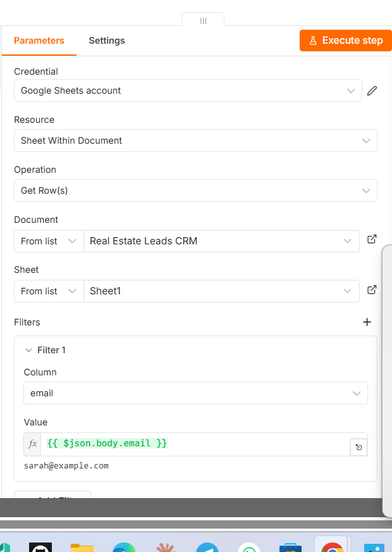The height and width of the screenshot is (552, 392).
Task: Open the Column dropdown showing email
Action: (x=195, y=393)
